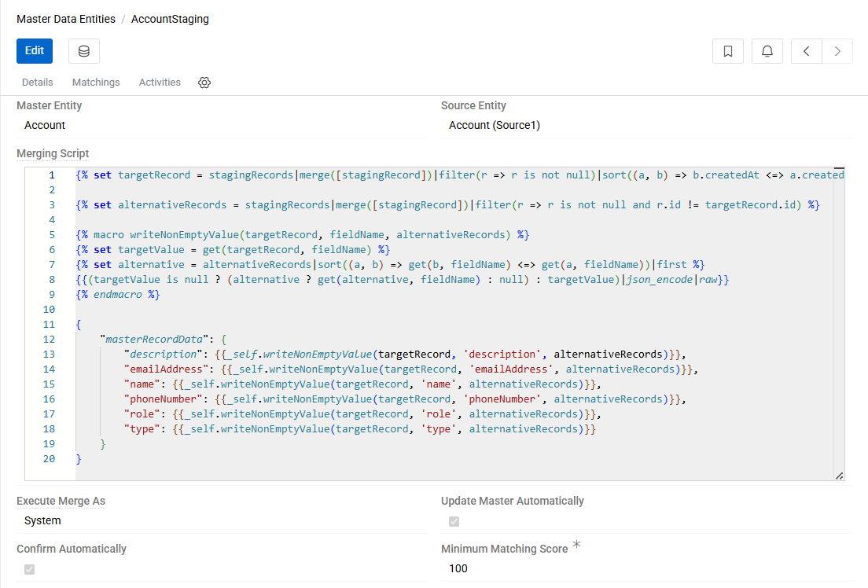Click the Merging Script editor resize handle
Viewport: 868px width, 588px height.
click(x=839, y=475)
